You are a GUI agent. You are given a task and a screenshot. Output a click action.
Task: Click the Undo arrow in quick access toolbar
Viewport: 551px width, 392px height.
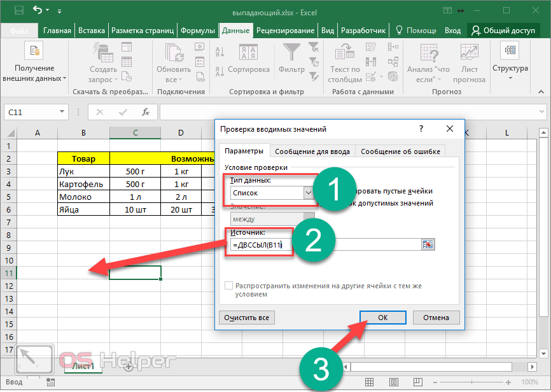click(x=38, y=10)
